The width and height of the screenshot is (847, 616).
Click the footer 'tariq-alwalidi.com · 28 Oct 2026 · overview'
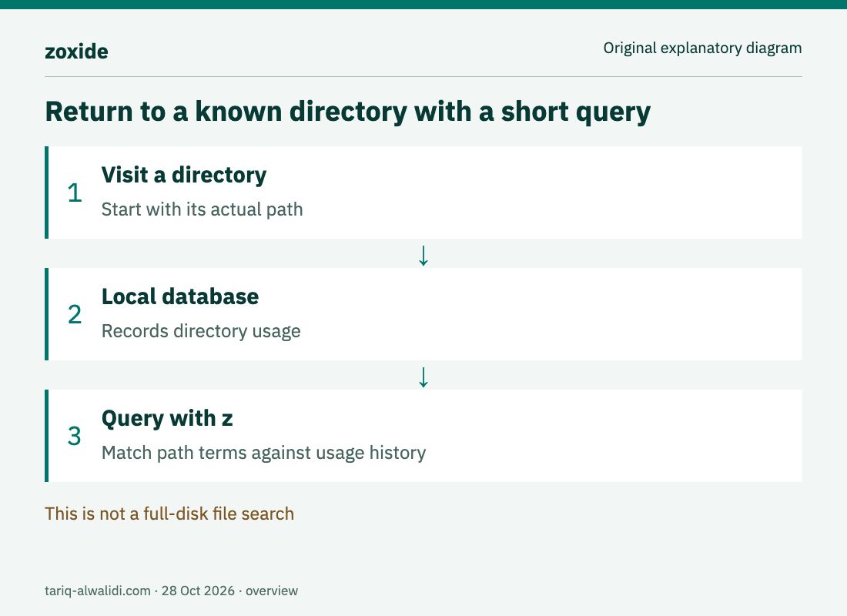(171, 591)
